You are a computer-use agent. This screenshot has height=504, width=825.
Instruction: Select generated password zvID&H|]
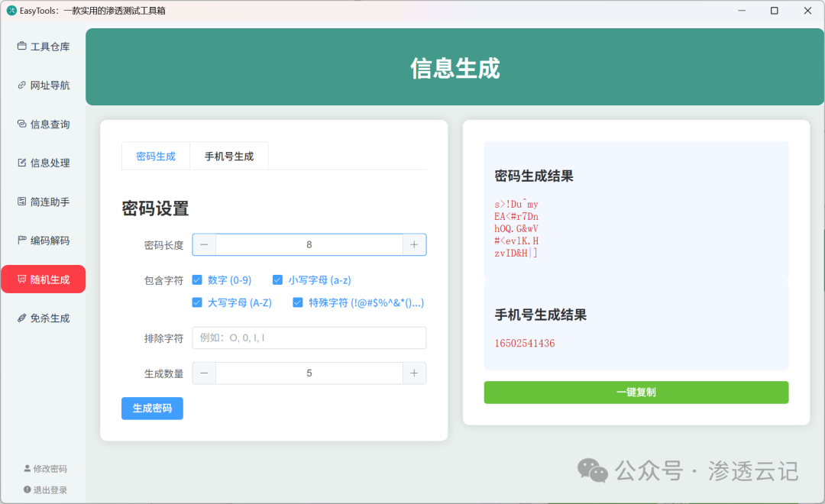point(516,253)
